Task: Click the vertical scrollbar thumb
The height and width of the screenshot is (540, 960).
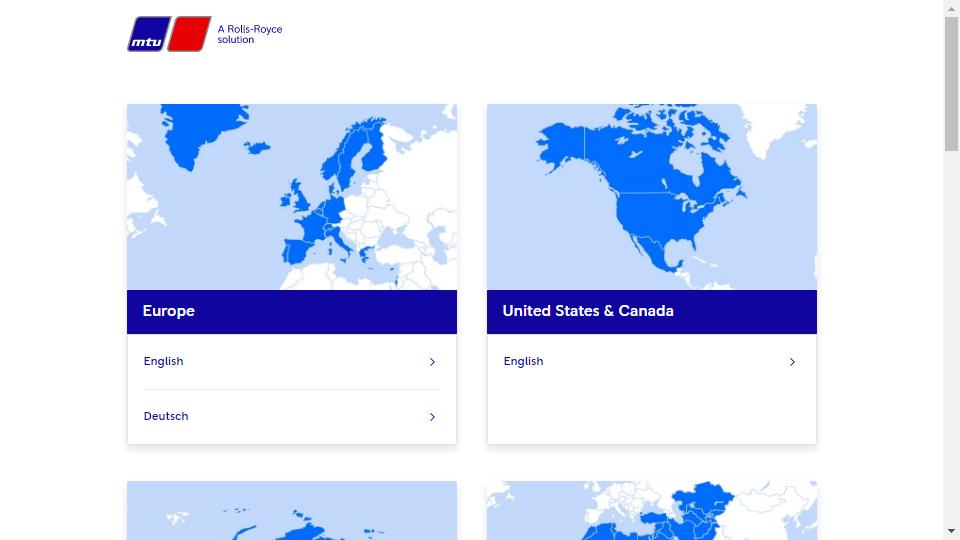Action: pos(951,83)
